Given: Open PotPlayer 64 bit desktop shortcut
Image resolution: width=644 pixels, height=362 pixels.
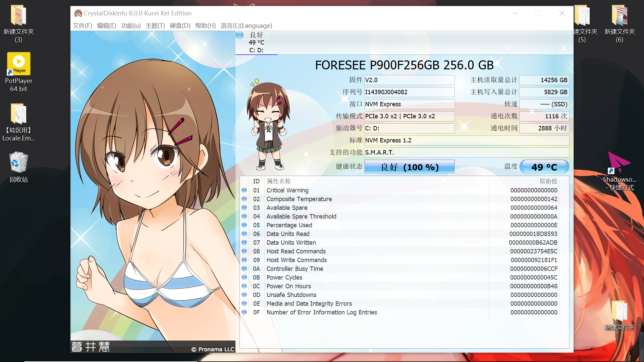Looking at the screenshot, I should tap(19, 72).
